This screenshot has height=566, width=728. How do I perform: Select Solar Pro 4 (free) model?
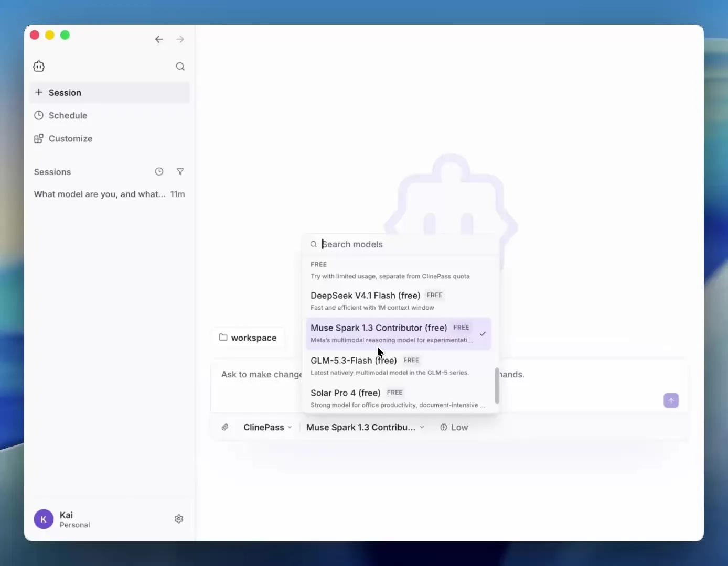point(399,398)
